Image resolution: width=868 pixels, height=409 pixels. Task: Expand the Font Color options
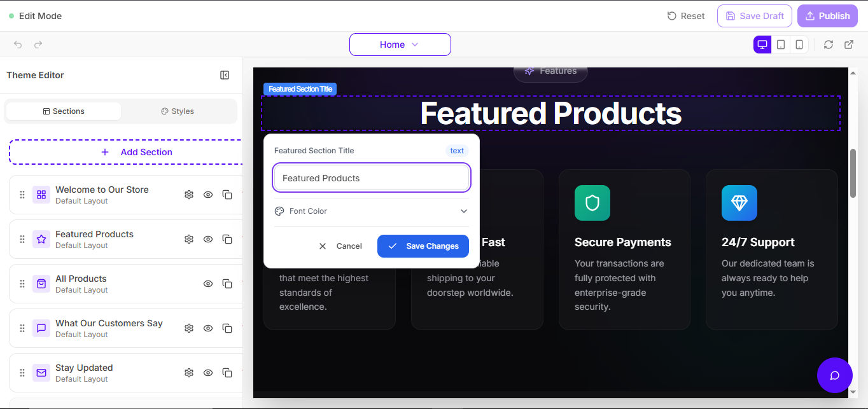pos(372,211)
